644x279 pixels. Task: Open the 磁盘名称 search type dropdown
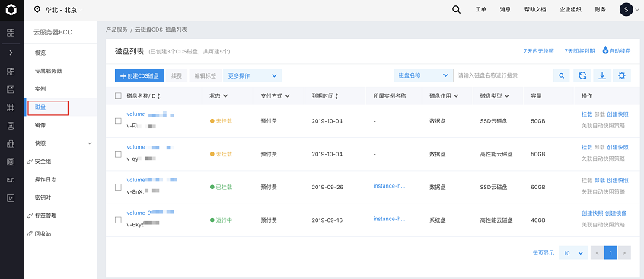(422, 75)
